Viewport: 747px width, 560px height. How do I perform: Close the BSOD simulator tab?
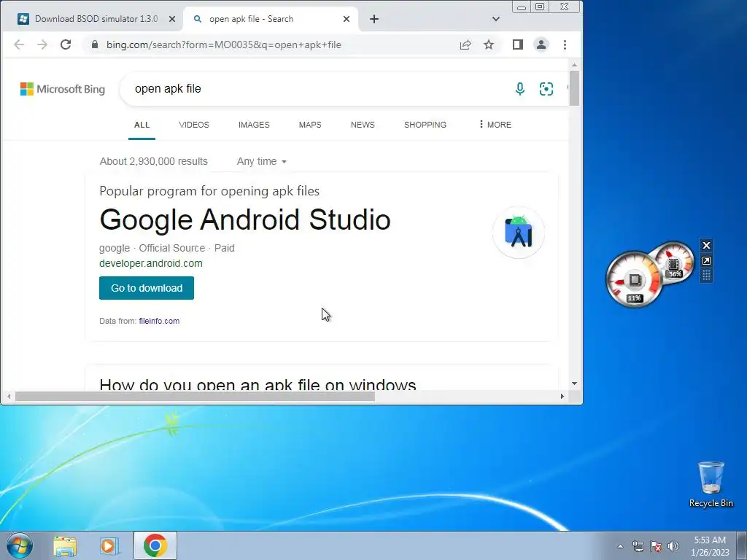[x=172, y=19]
